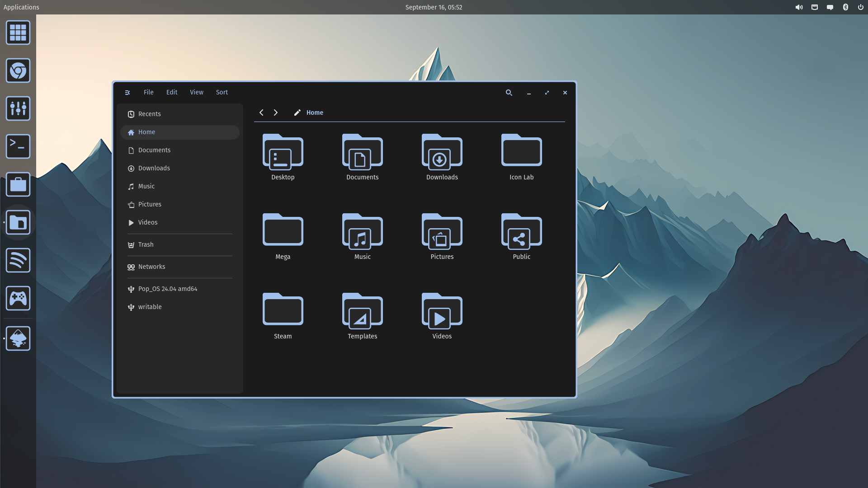Click the file manager dock icon
The width and height of the screenshot is (868, 488).
(x=18, y=222)
